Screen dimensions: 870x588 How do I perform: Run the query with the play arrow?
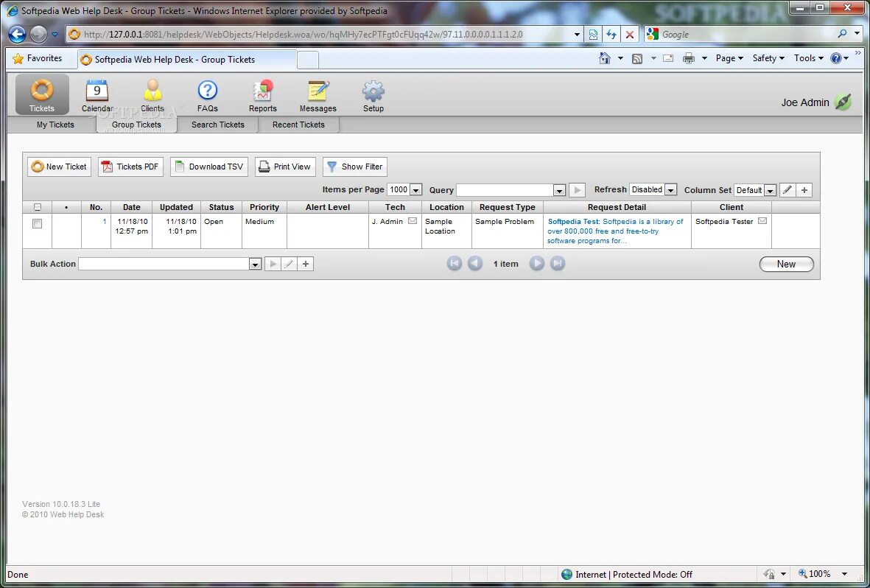[x=577, y=190]
